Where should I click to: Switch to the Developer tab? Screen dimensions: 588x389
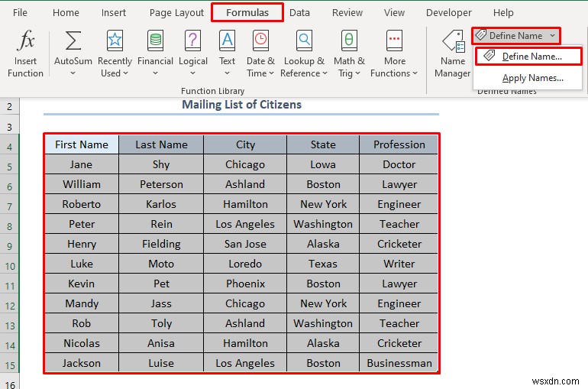click(449, 13)
